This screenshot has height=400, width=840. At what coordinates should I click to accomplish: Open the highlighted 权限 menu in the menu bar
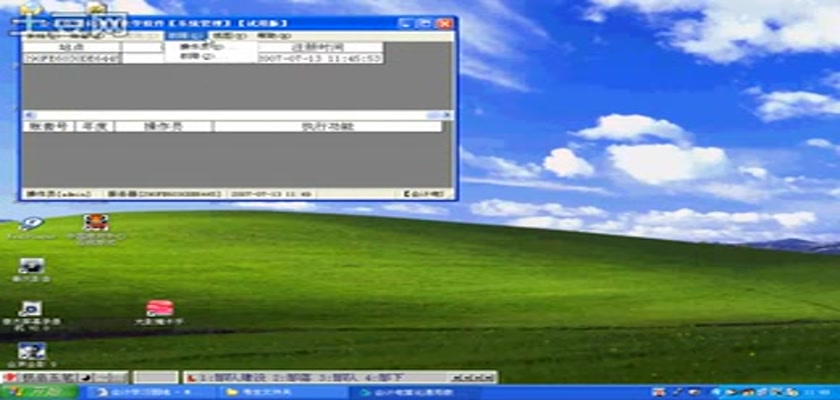click(x=185, y=36)
